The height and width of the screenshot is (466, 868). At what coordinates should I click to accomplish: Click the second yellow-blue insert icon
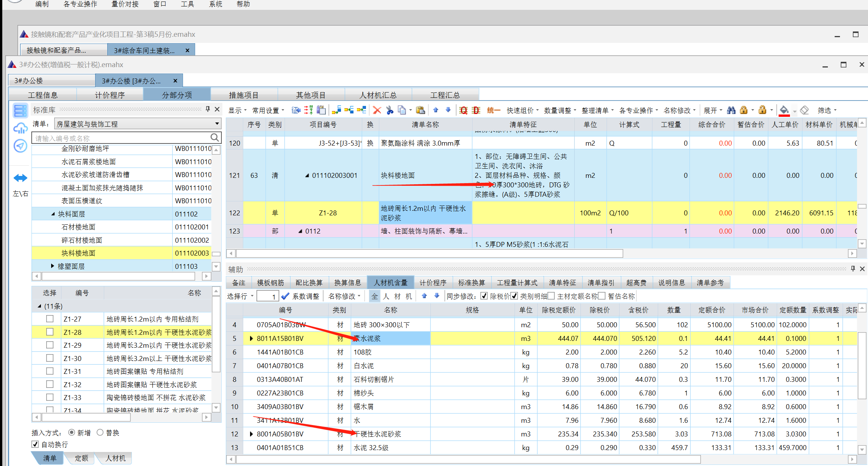point(349,110)
